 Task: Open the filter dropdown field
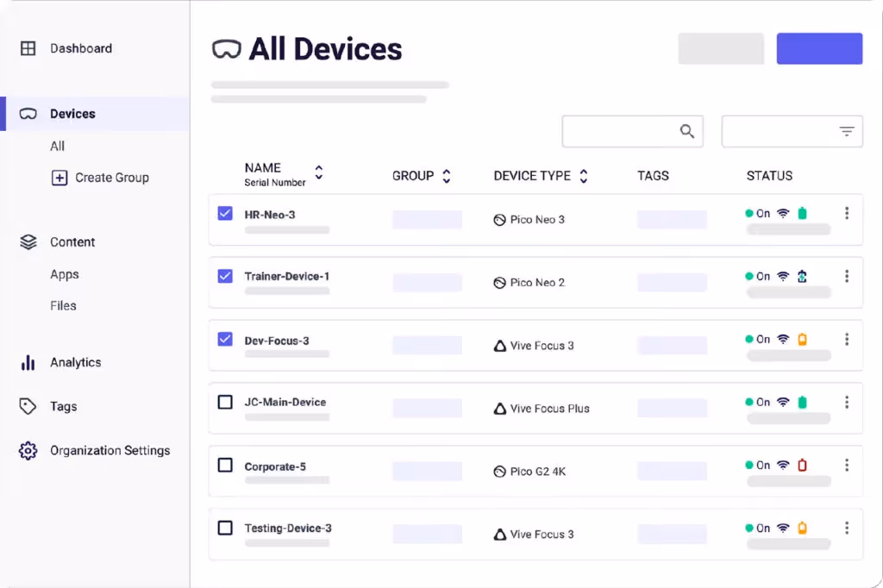click(792, 132)
